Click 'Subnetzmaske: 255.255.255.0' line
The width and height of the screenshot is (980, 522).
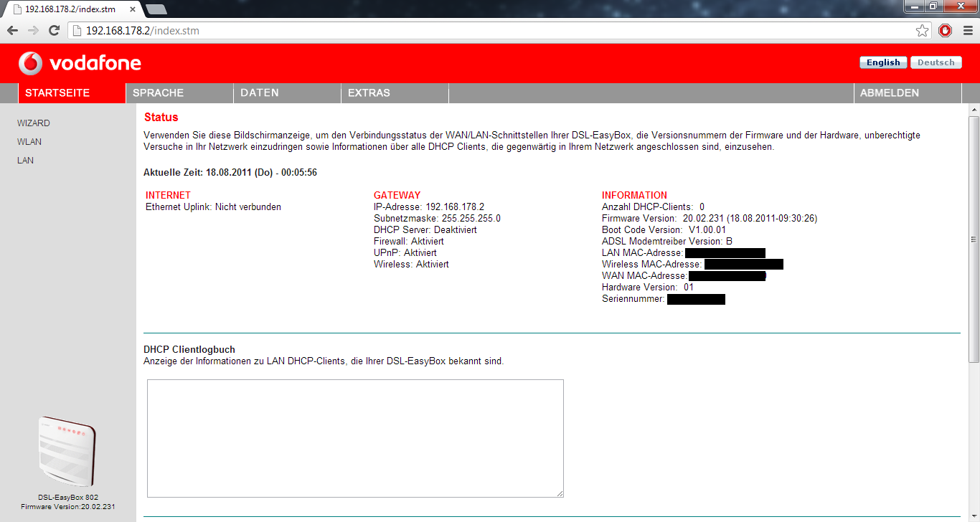point(437,219)
